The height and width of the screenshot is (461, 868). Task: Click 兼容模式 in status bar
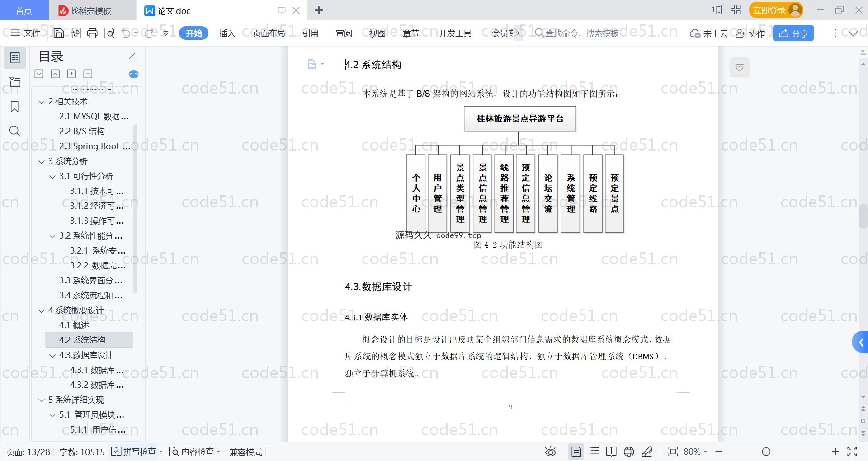(246, 452)
